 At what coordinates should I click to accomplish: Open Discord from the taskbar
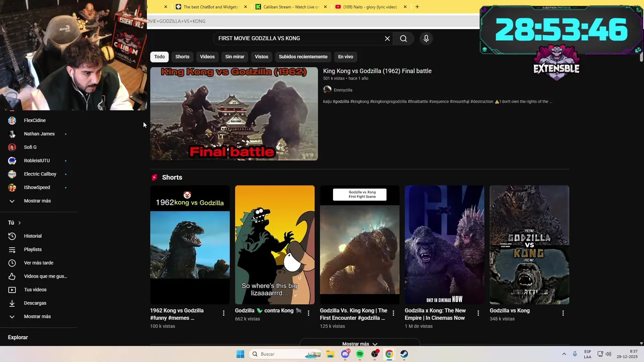click(x=345, y=354)
